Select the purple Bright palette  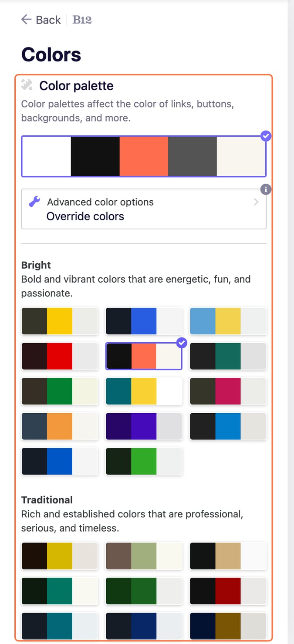tap(144, 426)
